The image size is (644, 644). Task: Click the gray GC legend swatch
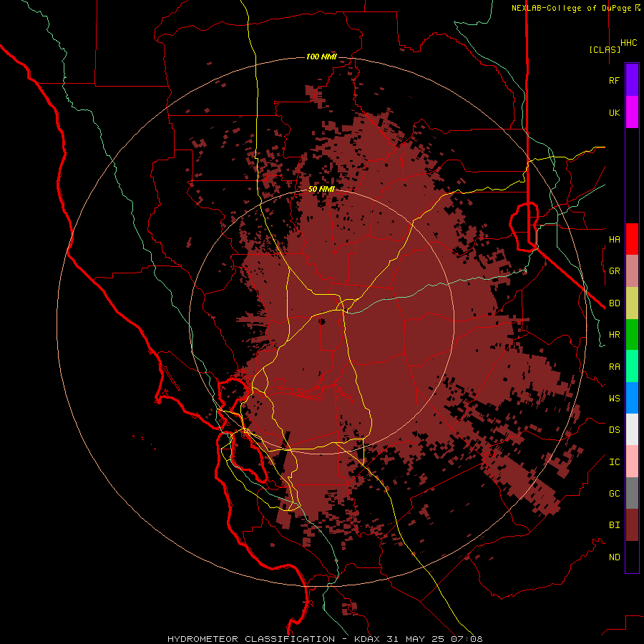(x=632, y=493)
